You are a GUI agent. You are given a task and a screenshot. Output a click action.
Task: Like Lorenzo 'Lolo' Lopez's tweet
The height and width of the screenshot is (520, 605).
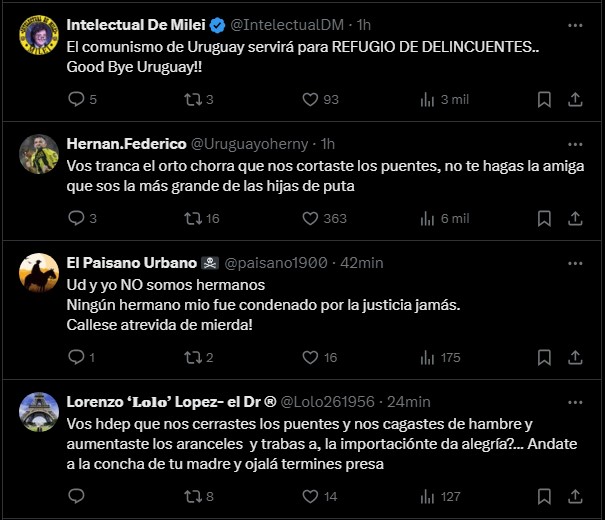[x=310, y=495]
